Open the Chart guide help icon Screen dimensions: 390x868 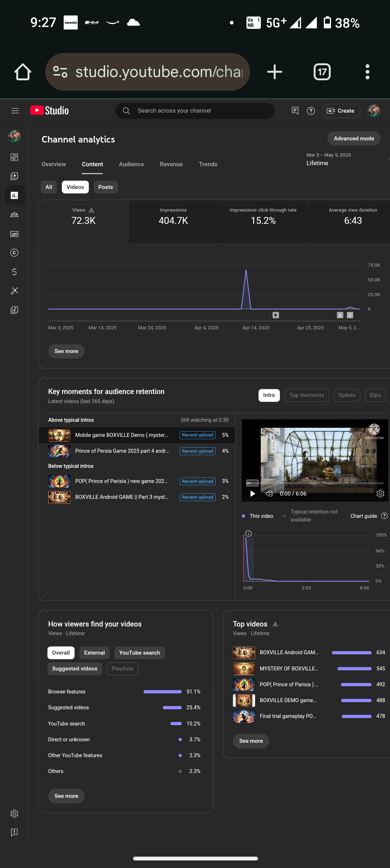pos(384,516)
